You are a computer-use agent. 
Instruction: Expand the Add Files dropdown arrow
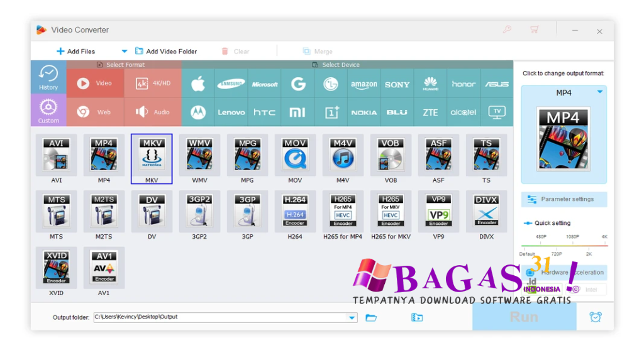pos(124,52)
